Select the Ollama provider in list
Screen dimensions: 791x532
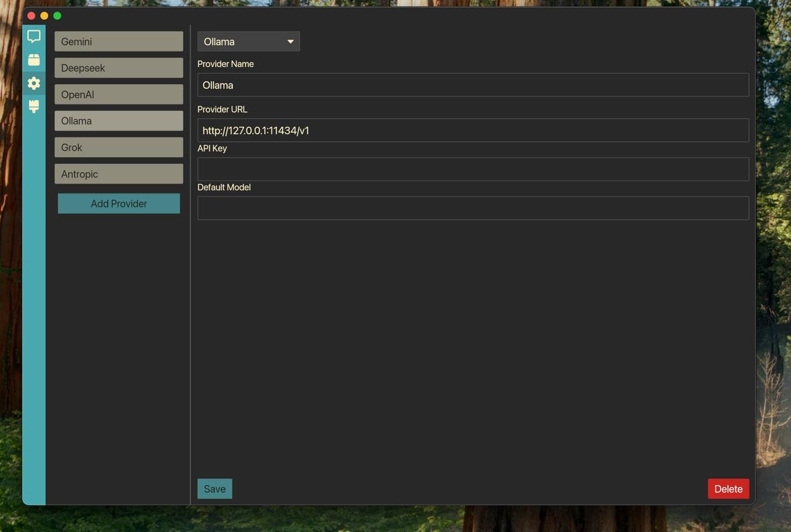point(119,121)
